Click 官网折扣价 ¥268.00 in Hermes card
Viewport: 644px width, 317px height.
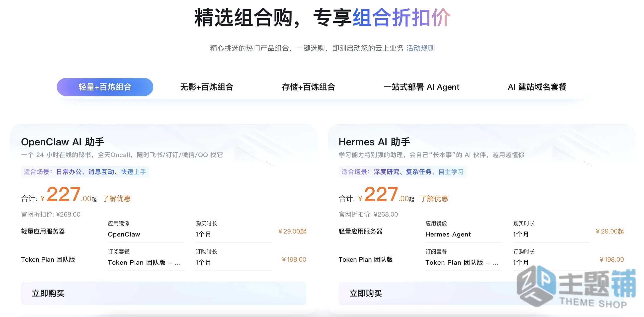point(368,214)
